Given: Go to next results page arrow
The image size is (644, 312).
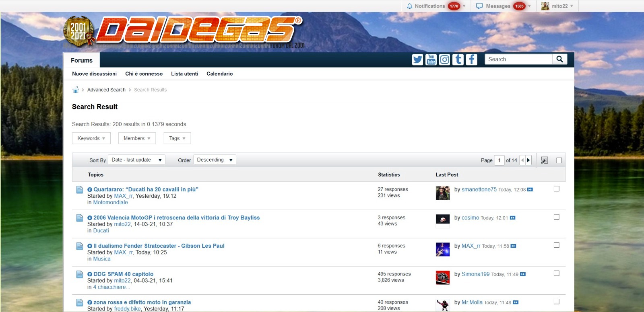Looking at the screenshot, I should [528, 160].
